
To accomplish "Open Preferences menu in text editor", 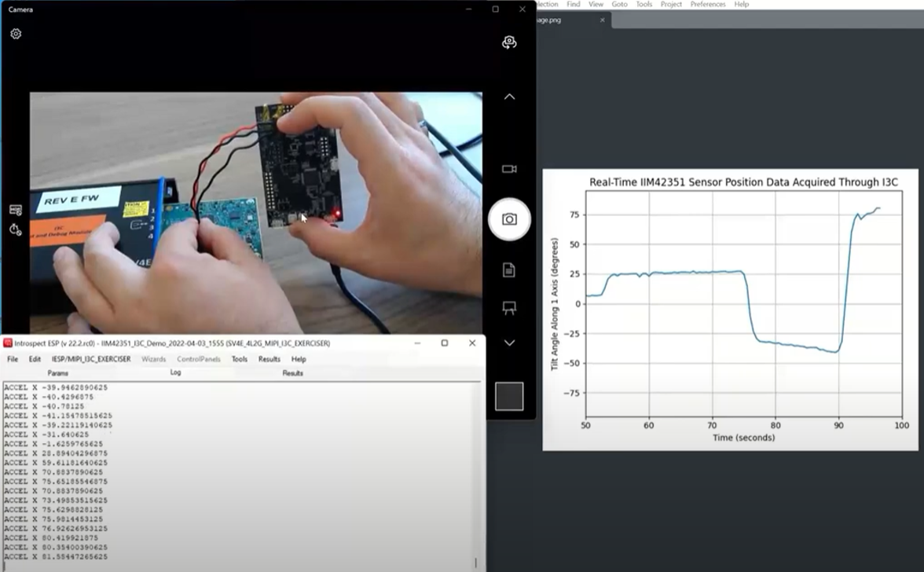I will point(708,5).
